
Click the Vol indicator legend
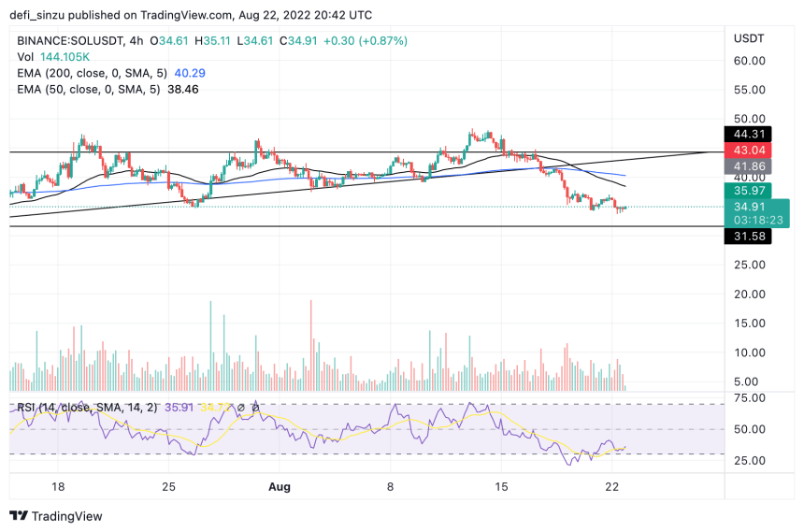pos(53,56)
